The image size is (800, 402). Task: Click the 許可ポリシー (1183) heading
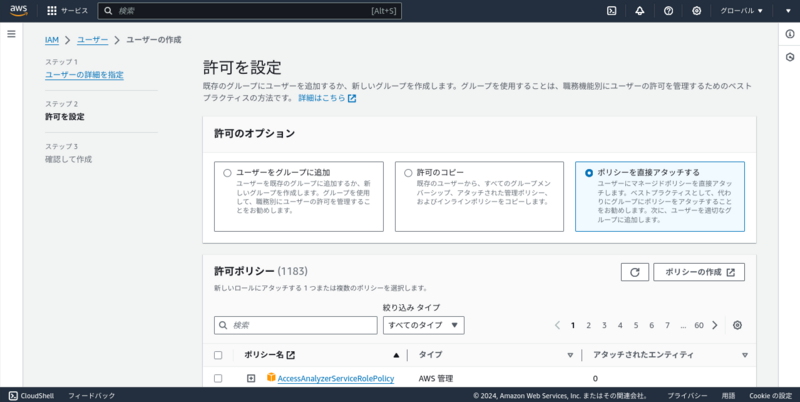point(261,271)
